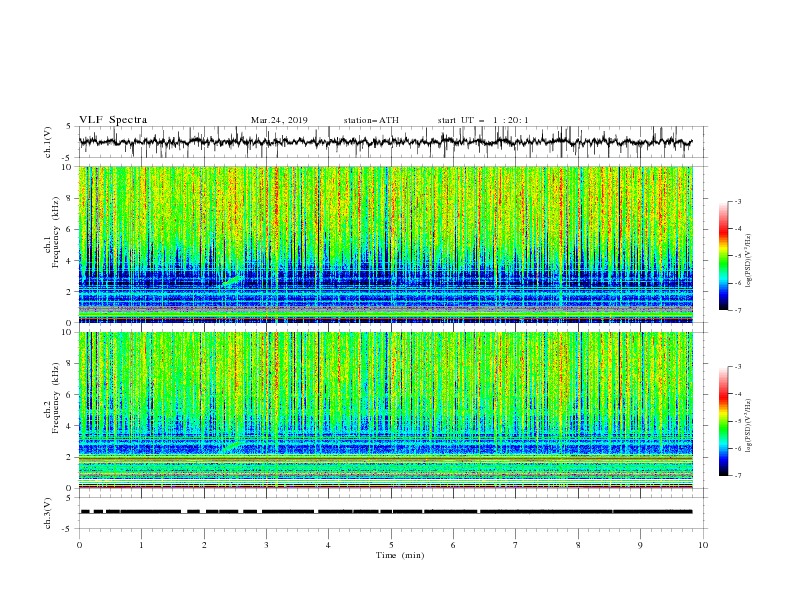792x612 pixels.
Task: Click the green rising streak in ch.2 spectrogram
Action: click(x=233, y=446)
